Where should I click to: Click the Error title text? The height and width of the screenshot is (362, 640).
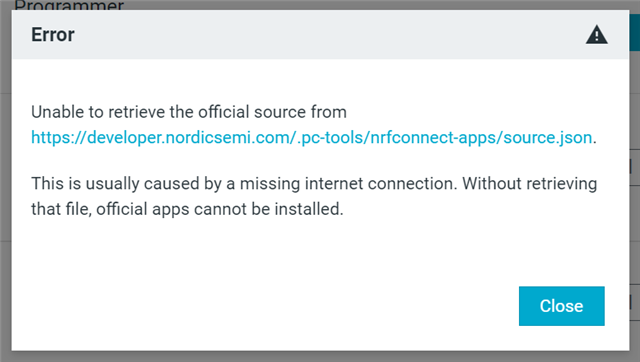[x=53, y=35]
